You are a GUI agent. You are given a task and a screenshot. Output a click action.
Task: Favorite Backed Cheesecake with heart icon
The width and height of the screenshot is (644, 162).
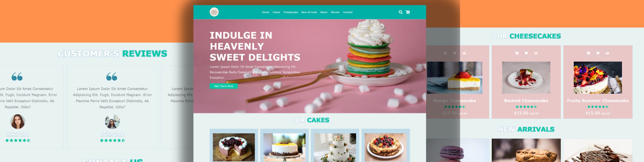[x=526, y=53]
